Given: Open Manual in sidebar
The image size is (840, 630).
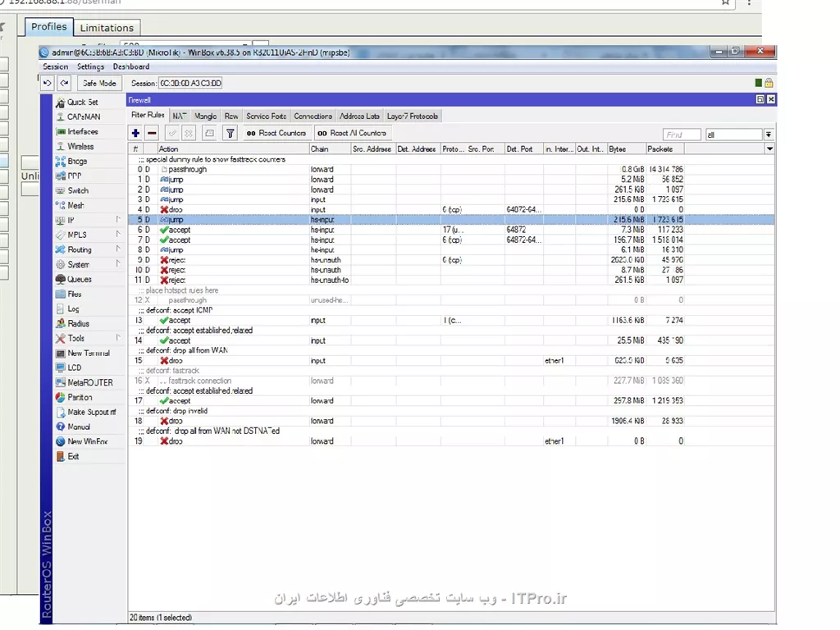Looking at the screenshot, I should point(79,427).
